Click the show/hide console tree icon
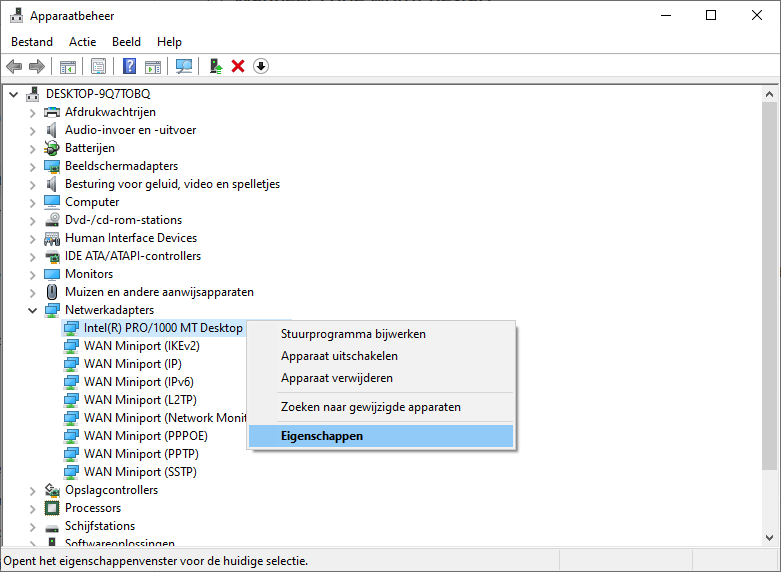This screenshot has width=781, height=572. pos(67,66)
